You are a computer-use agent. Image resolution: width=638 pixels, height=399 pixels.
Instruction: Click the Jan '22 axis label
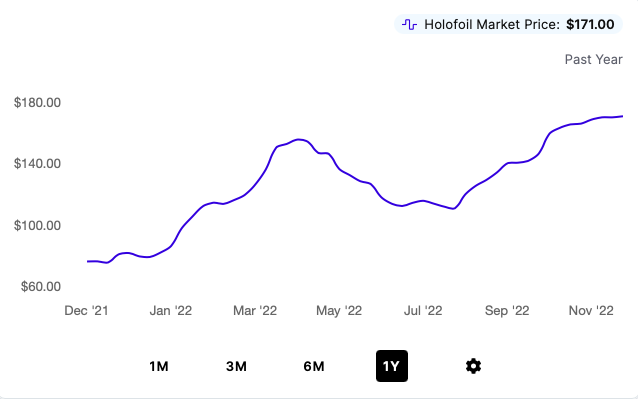click(170, 311)
